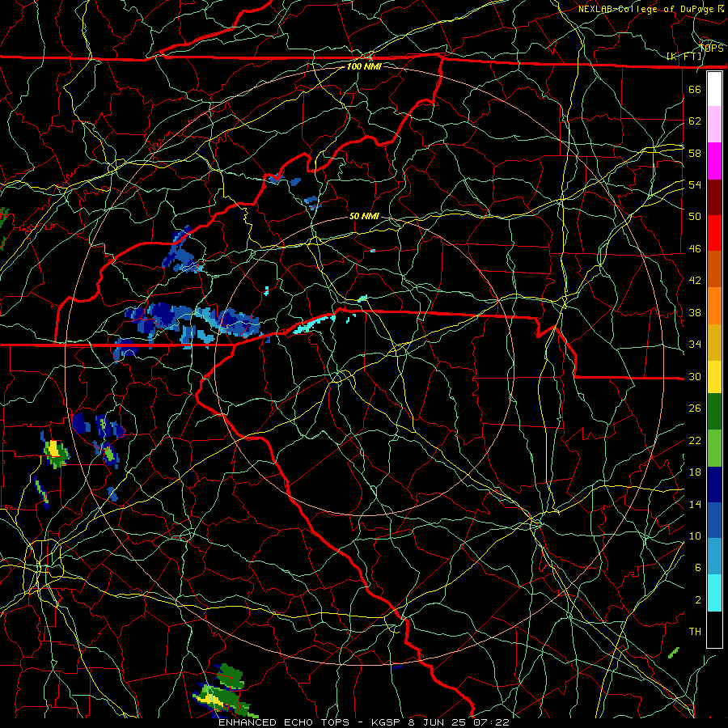Click the 100 NMI range ring label
728x728 pixels.
coord(364,66)
